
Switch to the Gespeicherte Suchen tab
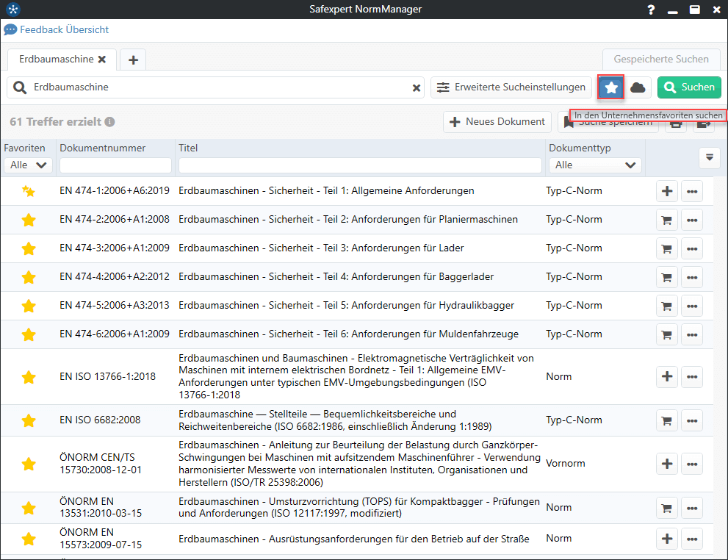click(661, 60)
